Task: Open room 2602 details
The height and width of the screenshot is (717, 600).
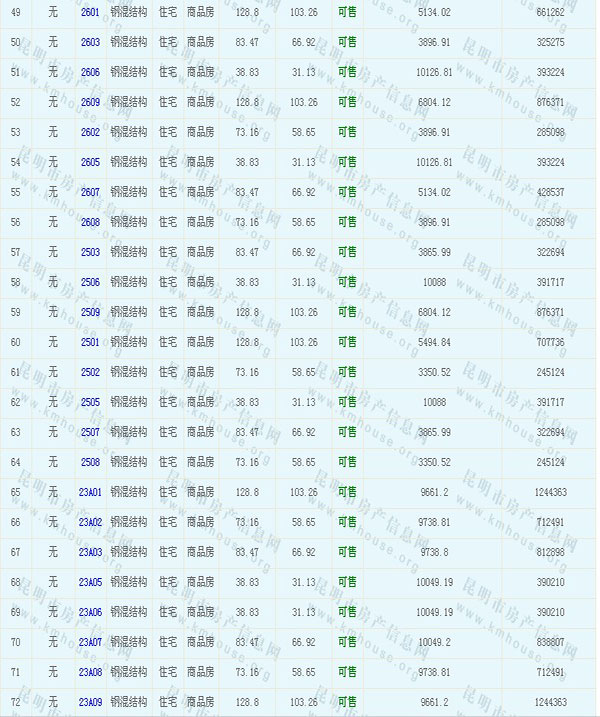Action: pos(90,132)
